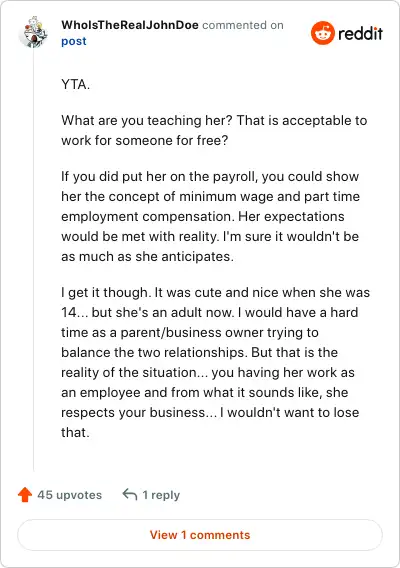Click the gray "commented on" text

243,25
